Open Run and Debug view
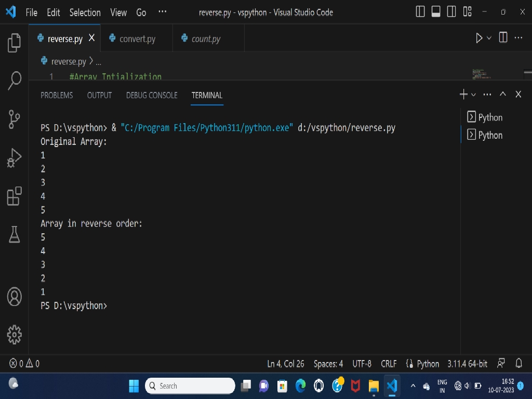The width and height of the screenshot is (532, 399). 14,158
